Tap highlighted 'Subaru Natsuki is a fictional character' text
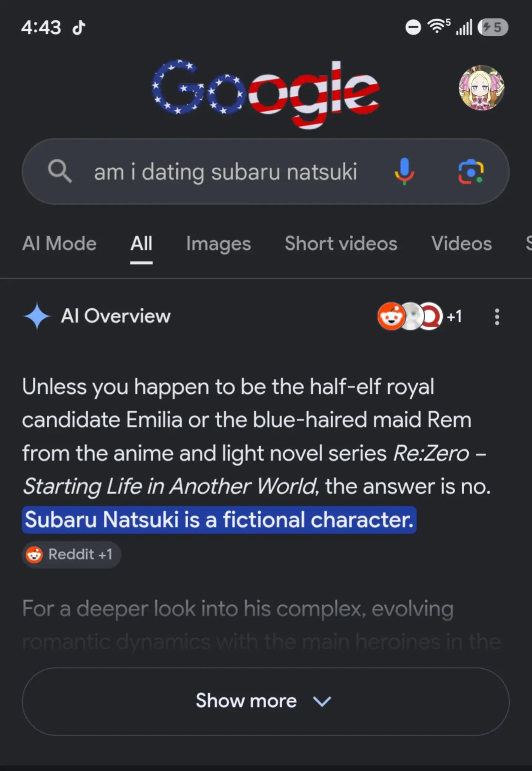 pos(219,520)
